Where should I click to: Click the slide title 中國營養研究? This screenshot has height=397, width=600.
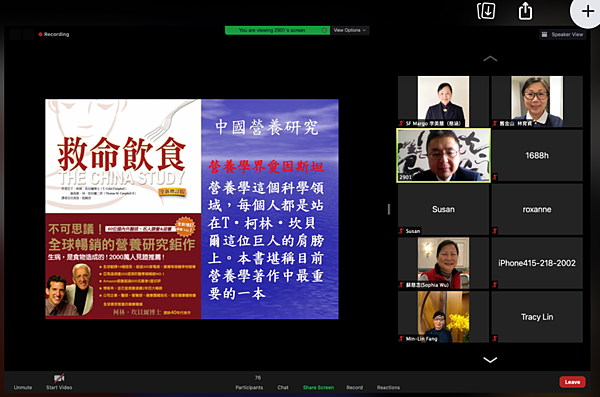267,127
